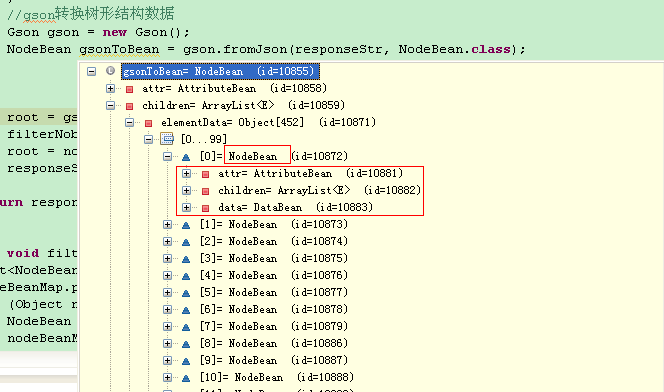Screen dimensions: 664x392
Task: Select the [0...99] range row
Action: pos(204,139)
